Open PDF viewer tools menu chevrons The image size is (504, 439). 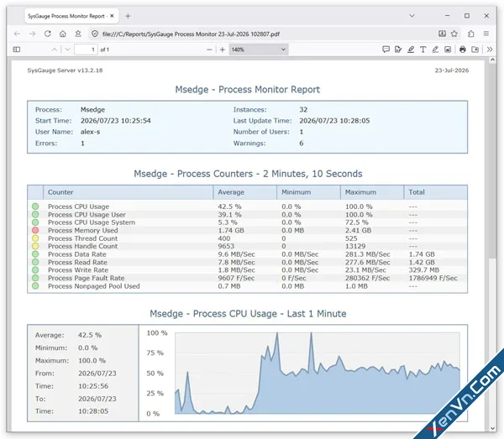pos(490,50)
